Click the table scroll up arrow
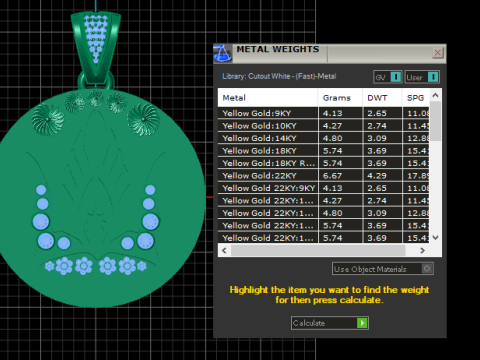480x360 pixels. [435, 95]
